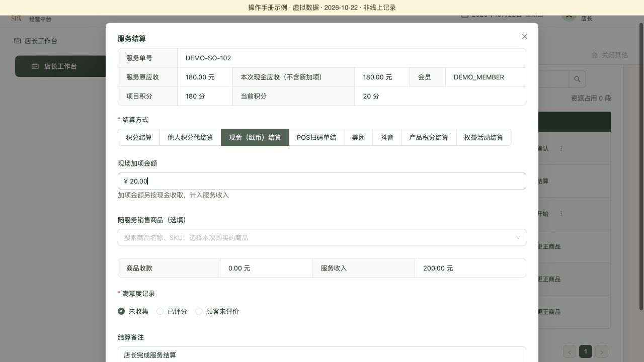Click the chevron arrow of the product select box
Viewport: 644px width, 362px height.
point(518,238)
